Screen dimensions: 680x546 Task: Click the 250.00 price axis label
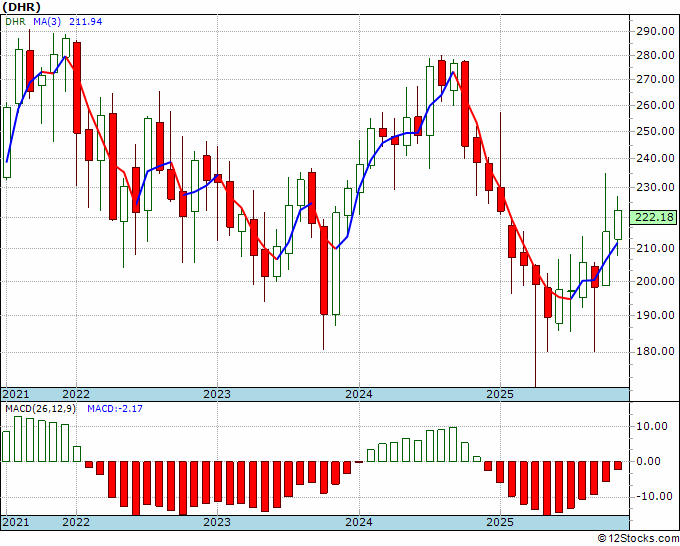(655, 131)
